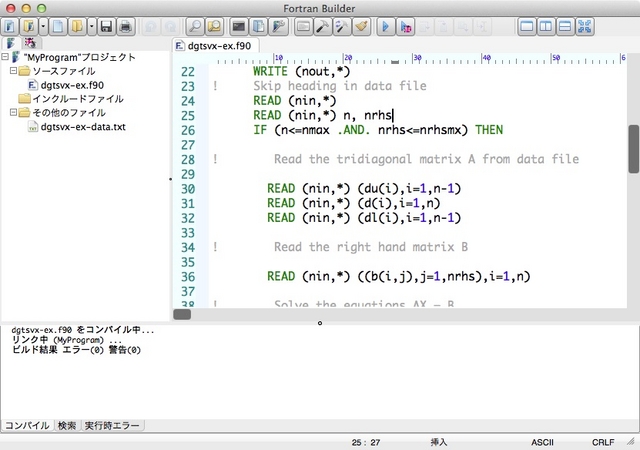This screenshot has width=640, height=450.
Task: Open the terminal console icon
Action: 239,27
